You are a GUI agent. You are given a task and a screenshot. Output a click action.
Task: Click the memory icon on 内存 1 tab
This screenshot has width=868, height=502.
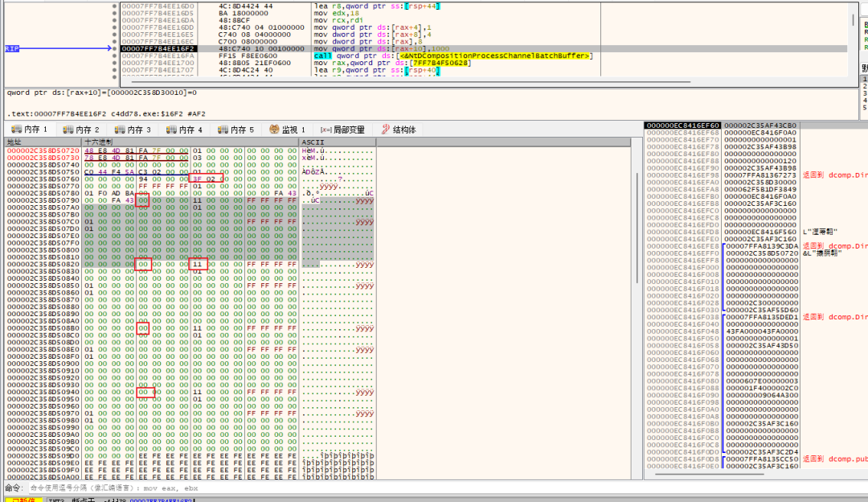[x=17, y=130]
